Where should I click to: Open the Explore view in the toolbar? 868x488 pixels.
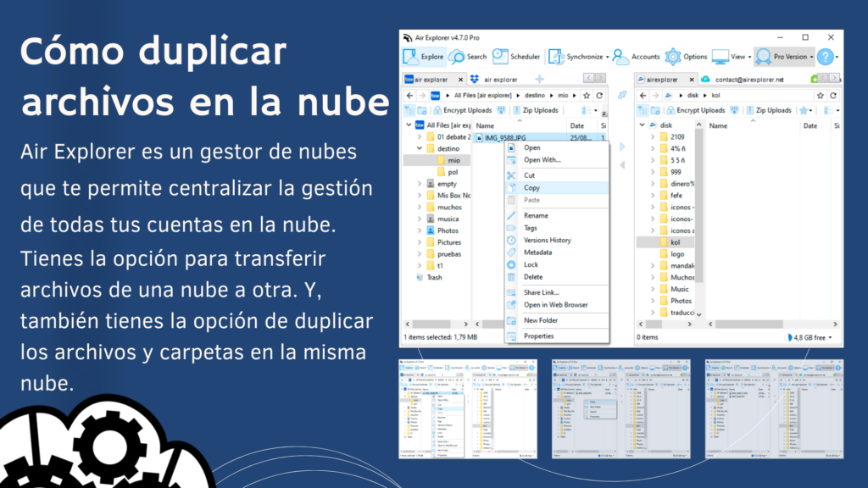coord(424,57)
